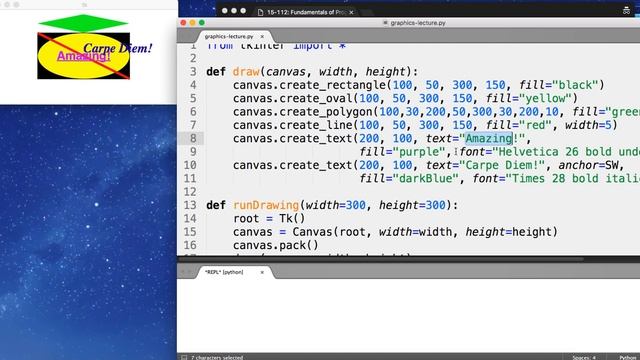Click the "Carpe Diem!" string on line 10
Viewport: 640px width, 360px height.
pyautogui.click(x=502, y=165)
